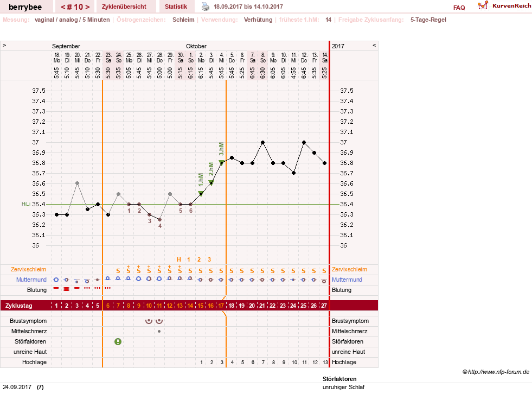Open the printer icon for printing
This screenshot has width=532, height=400.
coord(206,7)
